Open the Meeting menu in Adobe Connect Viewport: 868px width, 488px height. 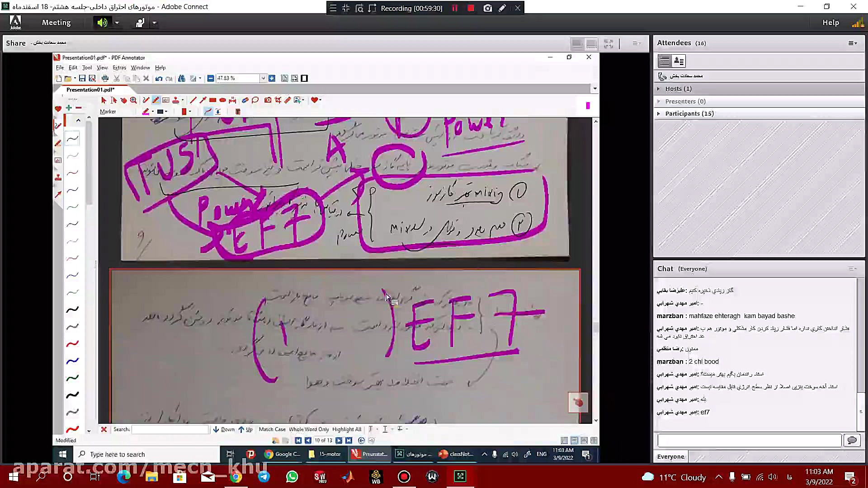[x=56, y=23]
